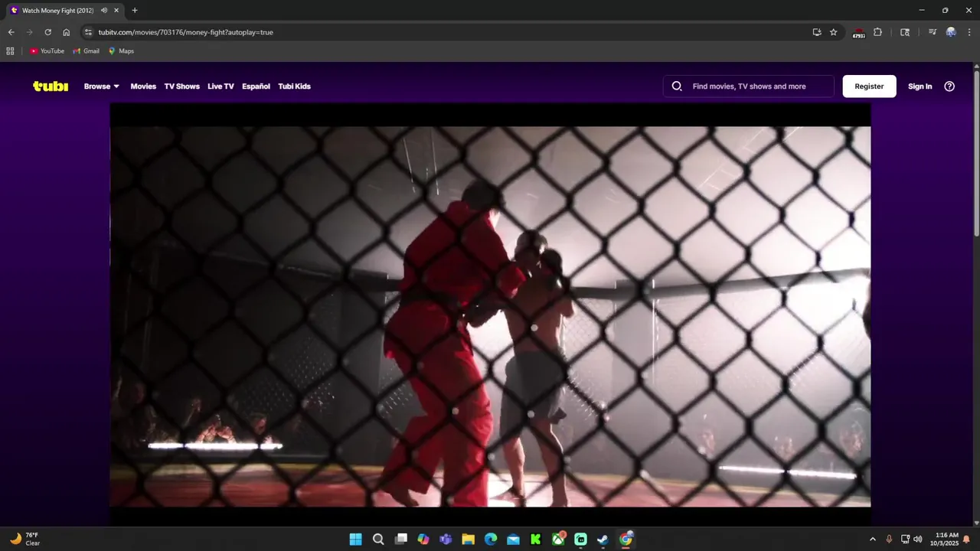Click the Money Fight video player
This screenshot has width=980, height=551.
click(x=490, y=315)
